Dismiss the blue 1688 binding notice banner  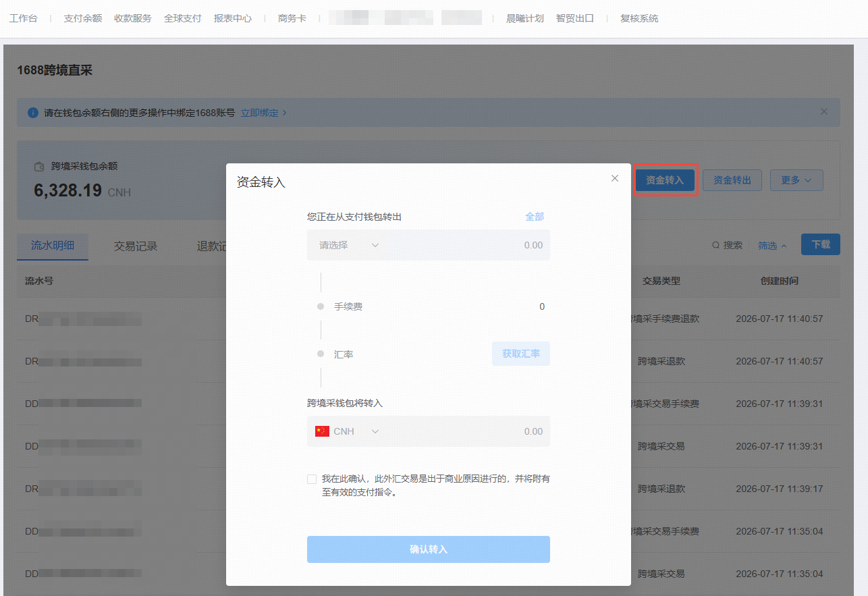click(x=823, y=111)
